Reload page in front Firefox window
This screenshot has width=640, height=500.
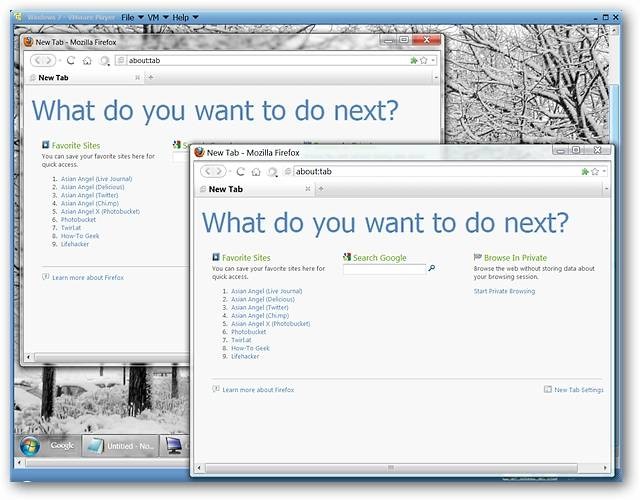point(240,171)
